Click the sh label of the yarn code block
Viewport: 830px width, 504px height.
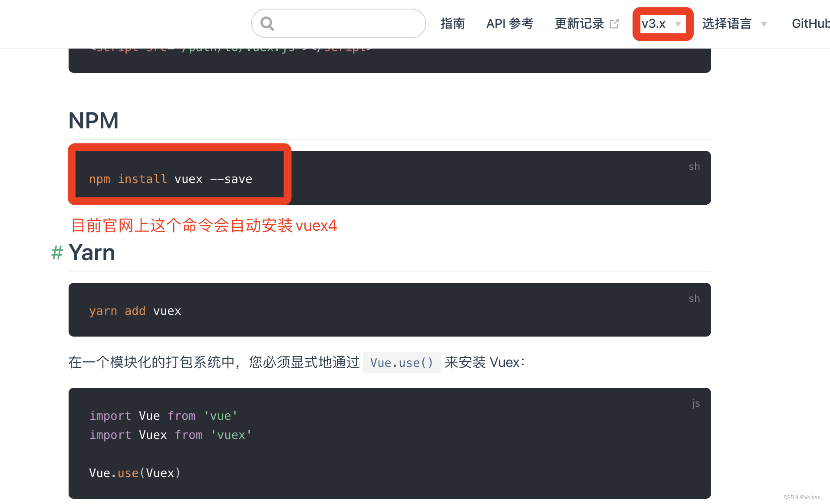(x=694, y=298)
